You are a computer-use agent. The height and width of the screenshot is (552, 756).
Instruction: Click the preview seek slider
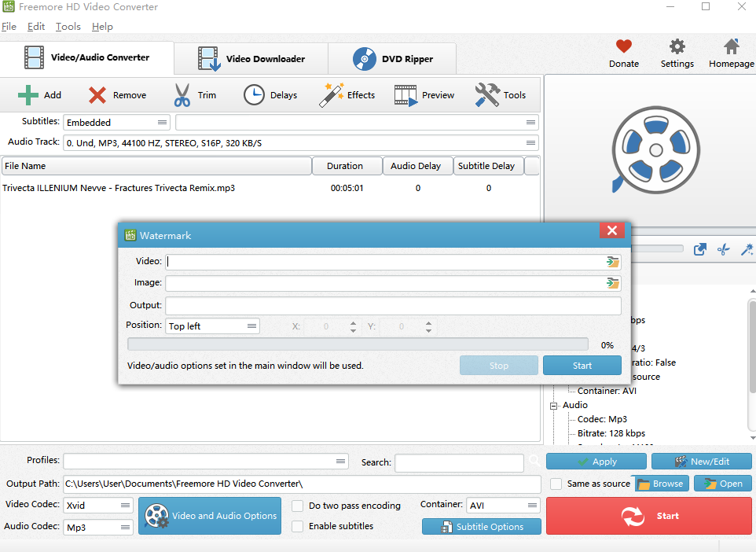pyautogui.click(x=657, y=248)
